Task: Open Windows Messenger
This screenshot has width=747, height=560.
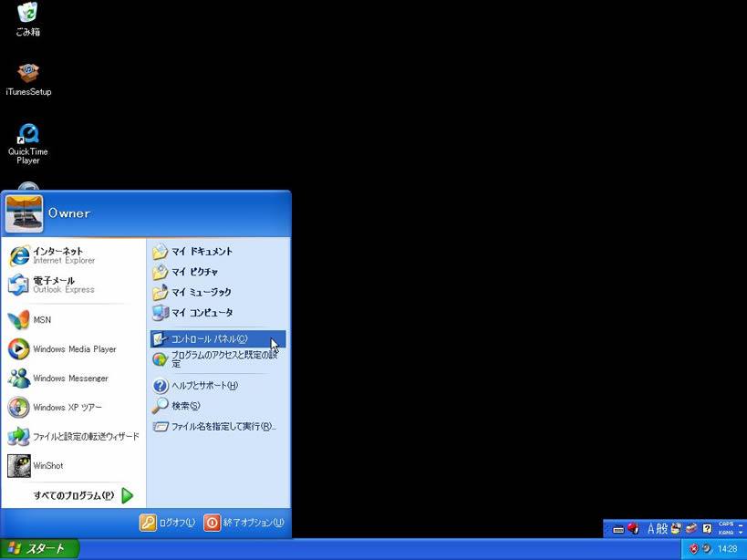Action: tap(73, 379)
